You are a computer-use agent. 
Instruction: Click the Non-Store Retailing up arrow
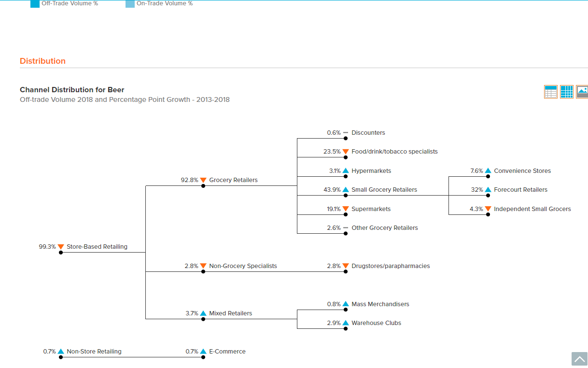point(61,352)
